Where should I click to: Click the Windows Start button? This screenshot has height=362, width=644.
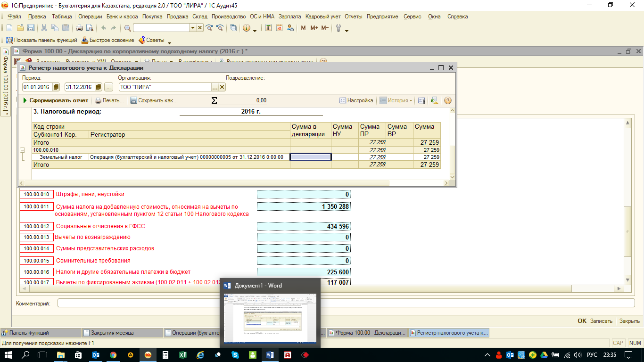click(8, 355)
